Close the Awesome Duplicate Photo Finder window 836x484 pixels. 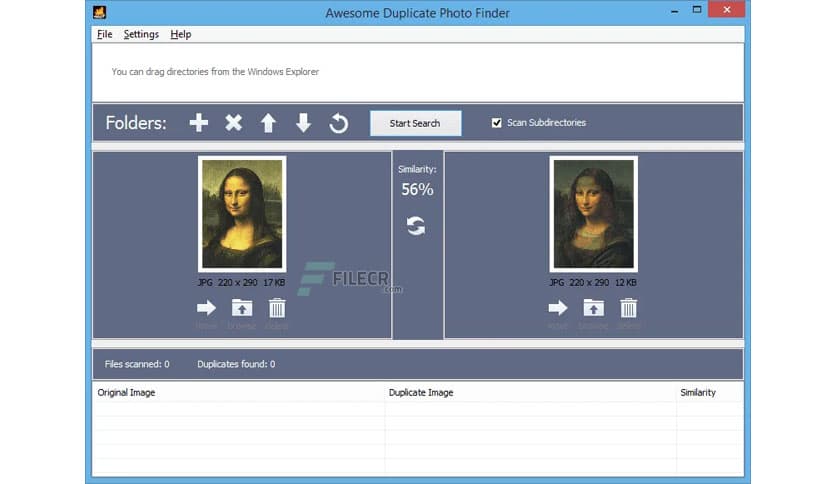click(x=726, y=10)
